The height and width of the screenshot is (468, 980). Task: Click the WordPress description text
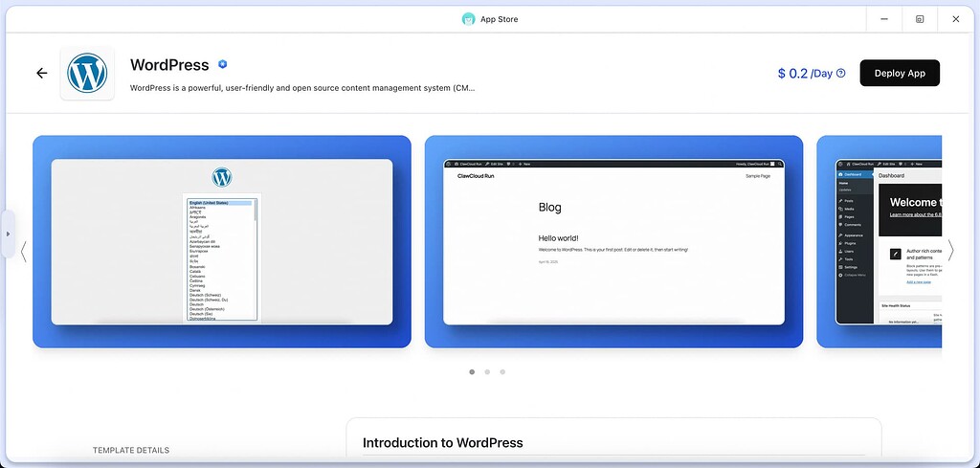click(302, 88)
